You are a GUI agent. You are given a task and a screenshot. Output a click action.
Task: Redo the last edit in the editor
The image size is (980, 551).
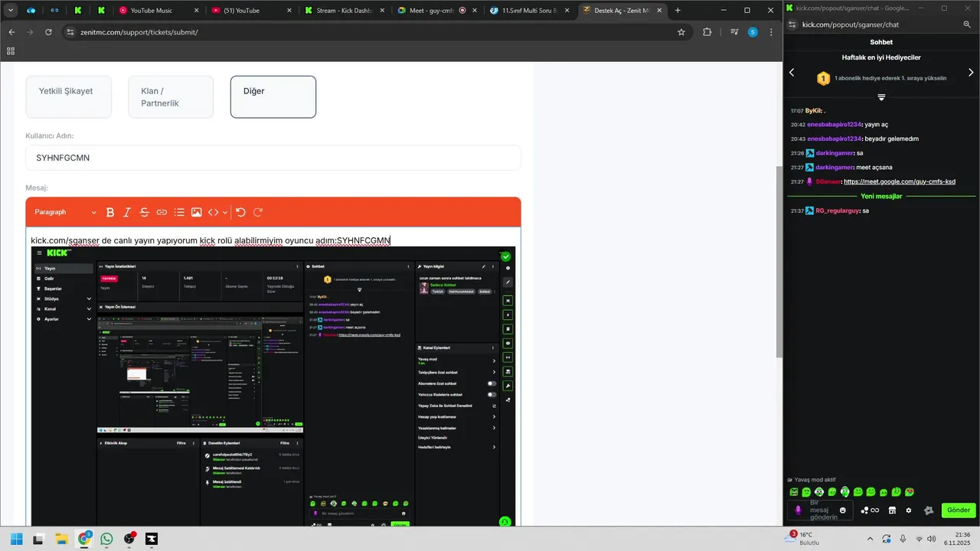click(x=258, y=212)
